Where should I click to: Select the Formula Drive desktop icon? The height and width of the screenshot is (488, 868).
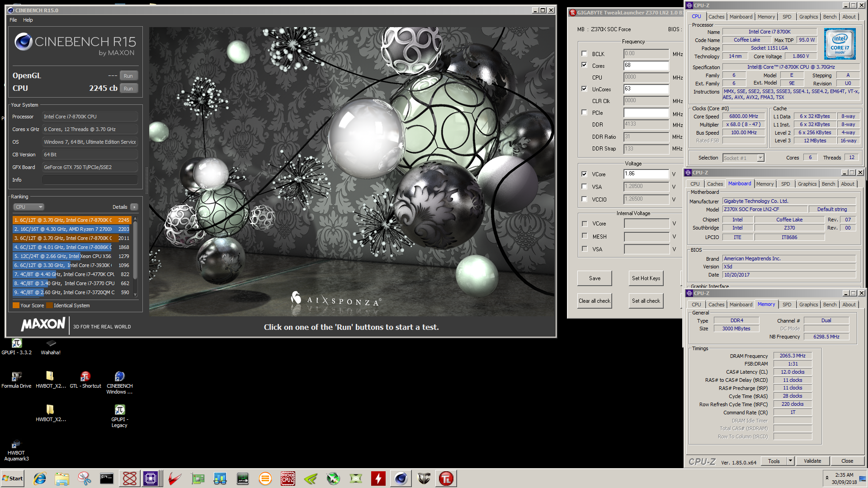coord(17,380)
